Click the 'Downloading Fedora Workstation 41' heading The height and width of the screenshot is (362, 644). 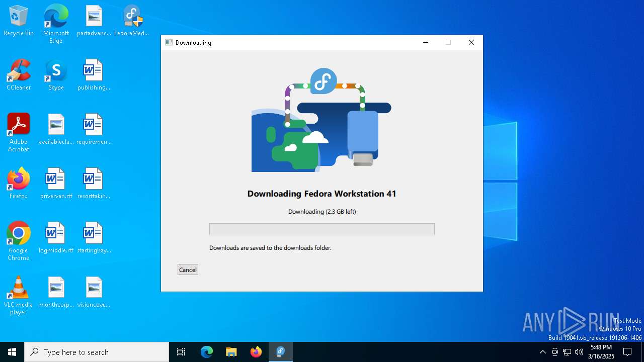(x=322, y=194)
